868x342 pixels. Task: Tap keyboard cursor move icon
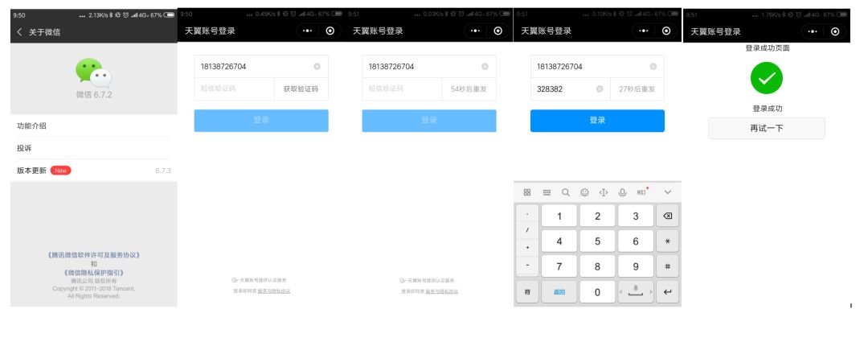click(x=604, y=192)
